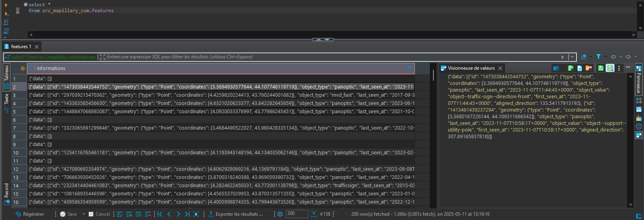Viewport: 644px width, 220px height.
Task: Switch to the Record view tab
Action: (7, 193)
